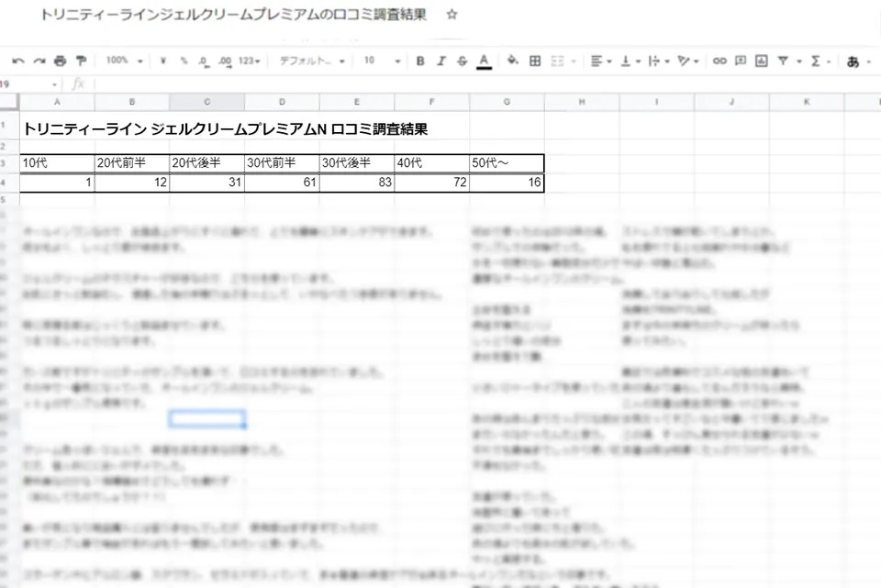Expand the horizontal align dropdown
This screenshot has height=588, width=881.
(x=608, y=60)
